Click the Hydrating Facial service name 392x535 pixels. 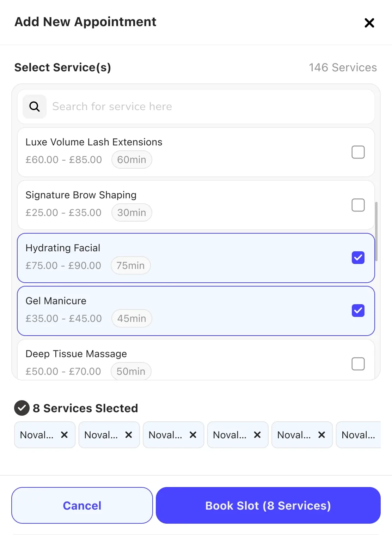click(x=63, y=248)
